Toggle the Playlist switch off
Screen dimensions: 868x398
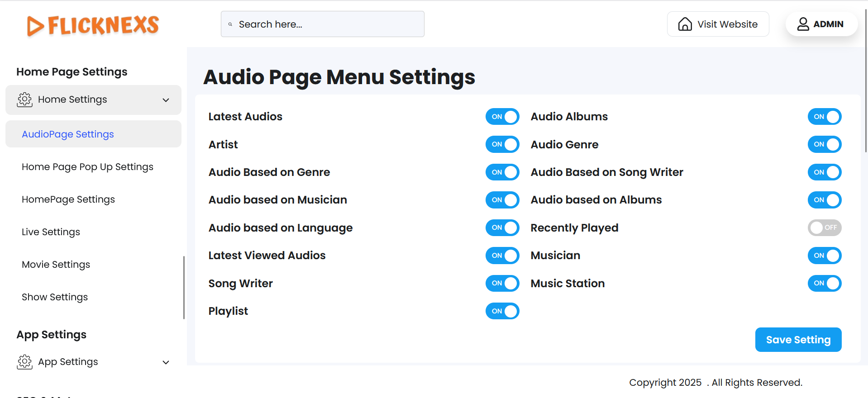tap(502, 311)
